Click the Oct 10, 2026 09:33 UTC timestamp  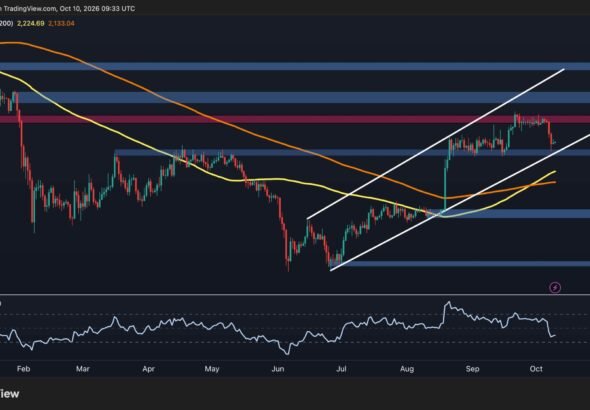(97, 8)
